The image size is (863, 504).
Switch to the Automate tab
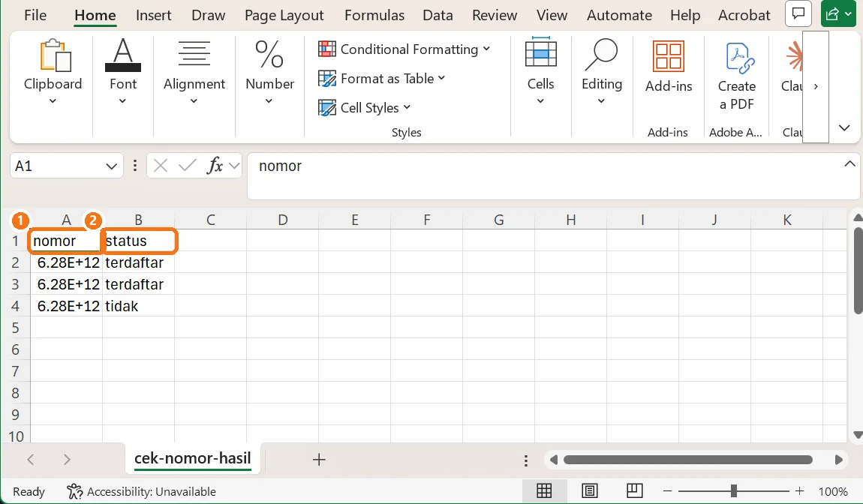coord(619,15)
